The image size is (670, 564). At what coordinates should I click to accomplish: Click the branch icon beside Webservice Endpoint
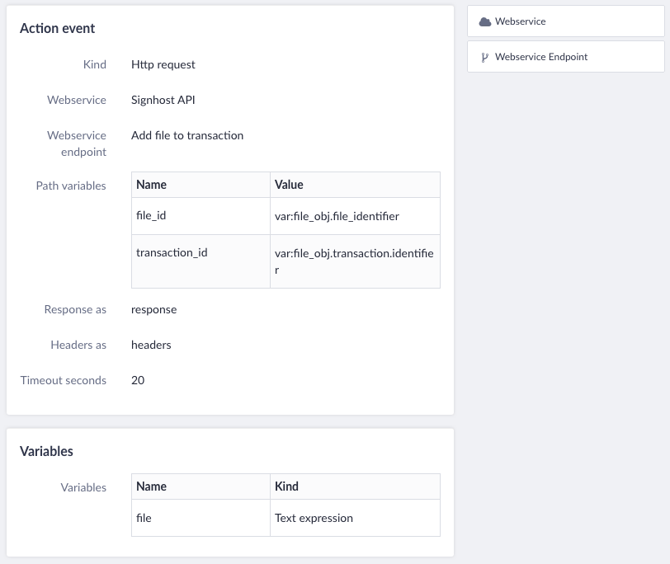coord(485,57)
